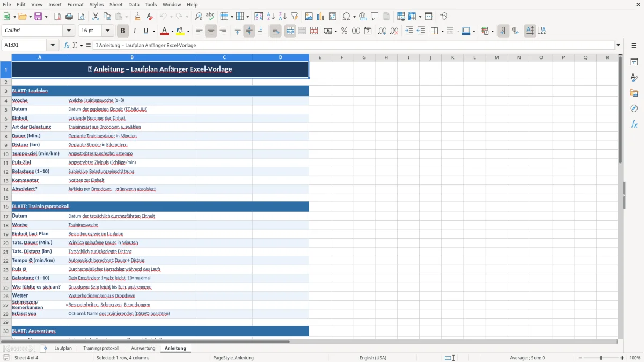Sort descending Z to A
This screenshot has height=362, width=644.
283,17
